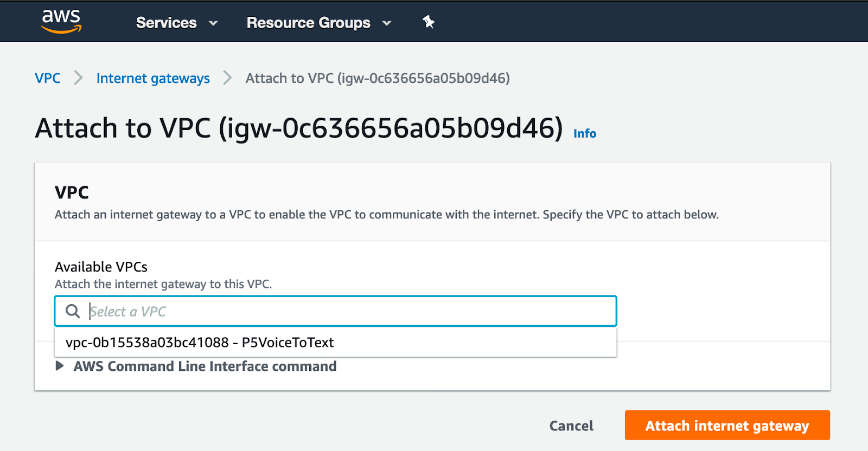Click AWS Command Line Interface command label
The width and height of the screenshot is (868, 451).
tap(205, 366)
